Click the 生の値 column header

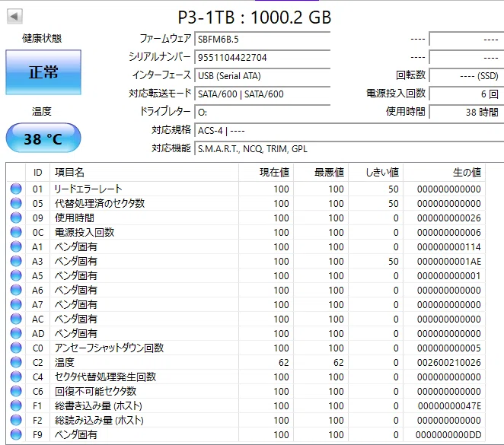point(444,173)
